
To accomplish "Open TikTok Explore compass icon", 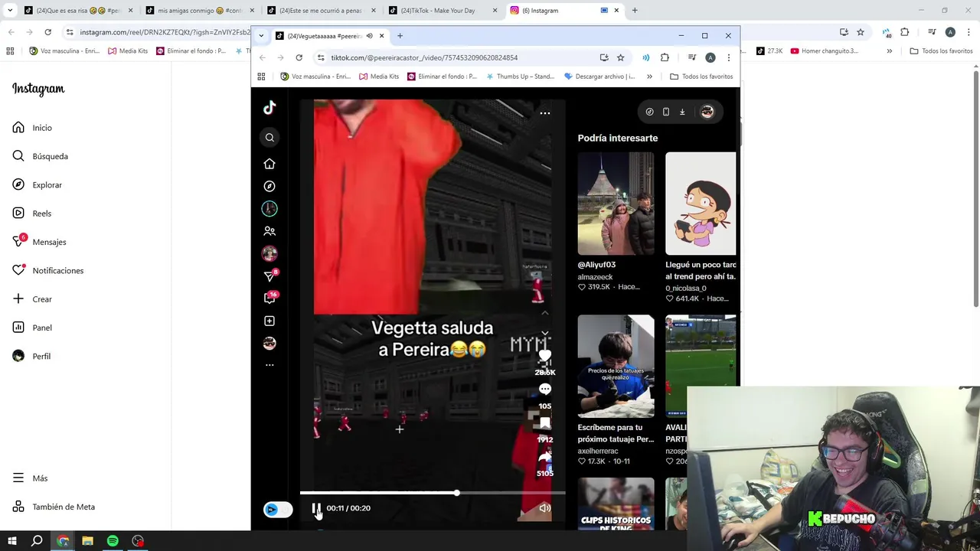I will click(x=269, y=186).
